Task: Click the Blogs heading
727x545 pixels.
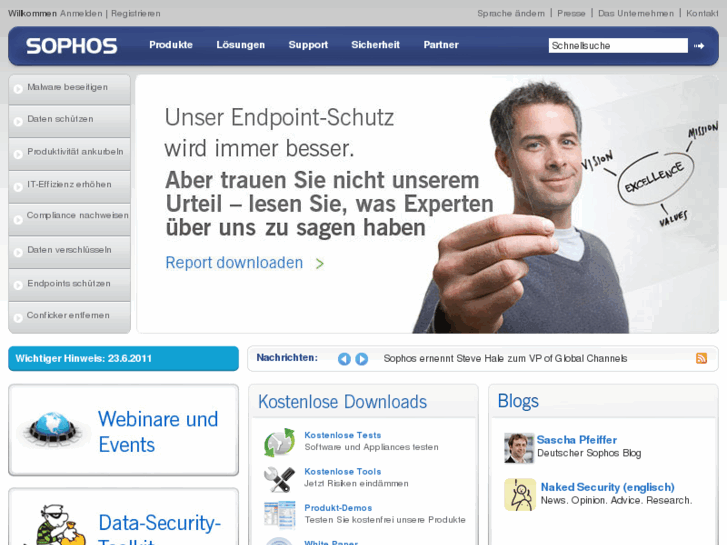Action: tap(518, 401)
